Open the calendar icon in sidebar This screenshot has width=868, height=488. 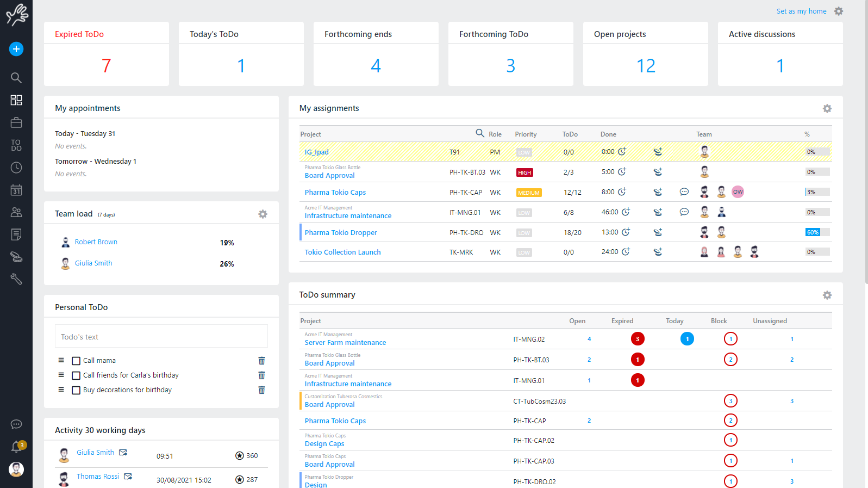click(16, 190)
